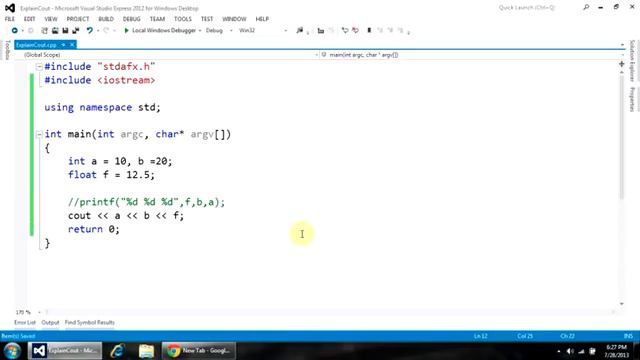Click the taskbar clock showing 6:27 PM
This screenshot has width=640, height=360.
pyautogui.click(x=617, y=351)
